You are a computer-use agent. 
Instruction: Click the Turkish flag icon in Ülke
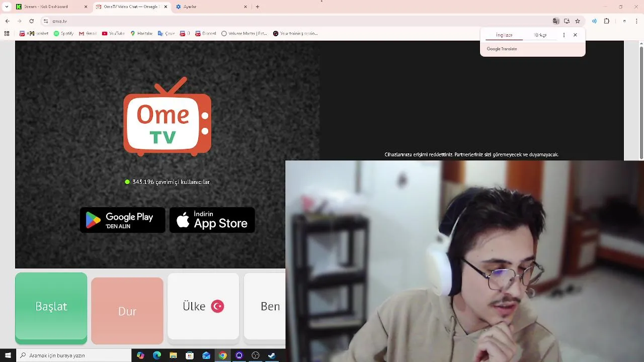point(217,306)
